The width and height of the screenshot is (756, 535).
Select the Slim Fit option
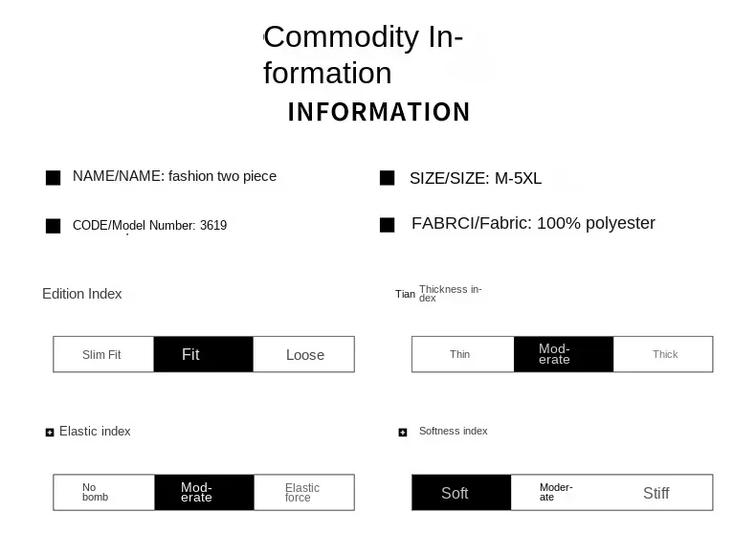(x=102, y=354)
